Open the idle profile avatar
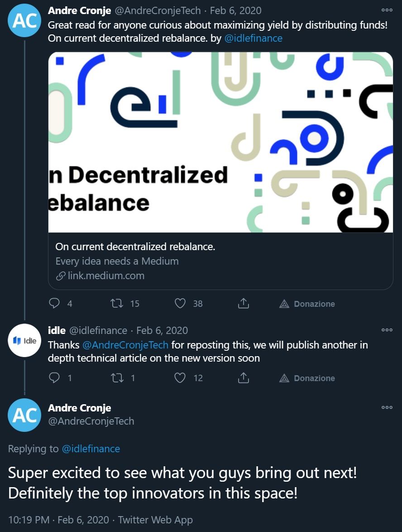The image size is (402, 532). pos(24,340)
